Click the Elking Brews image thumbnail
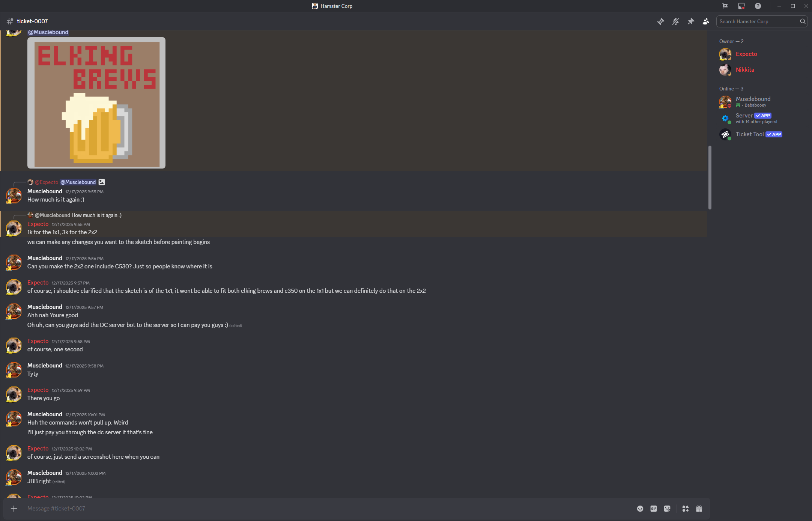This screenshot has height=521, width=812. tap(96, 103)
